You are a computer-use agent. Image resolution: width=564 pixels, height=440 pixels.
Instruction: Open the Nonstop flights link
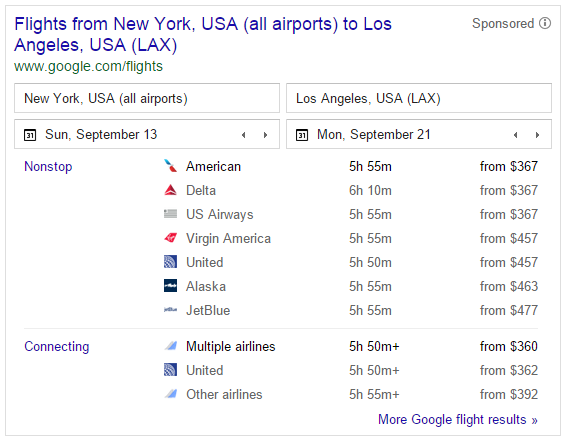(48, 167)
